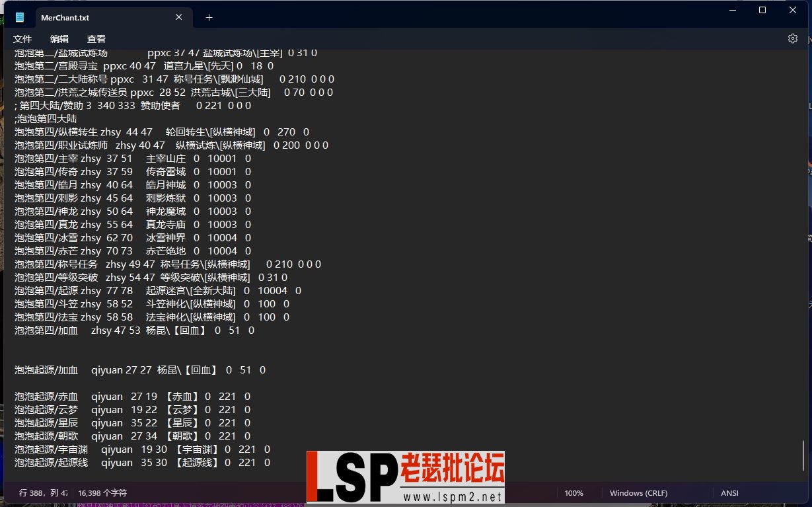Open the 查看 dropdown menu
Viewport: 812px width, 507px height.
[96, 38]
